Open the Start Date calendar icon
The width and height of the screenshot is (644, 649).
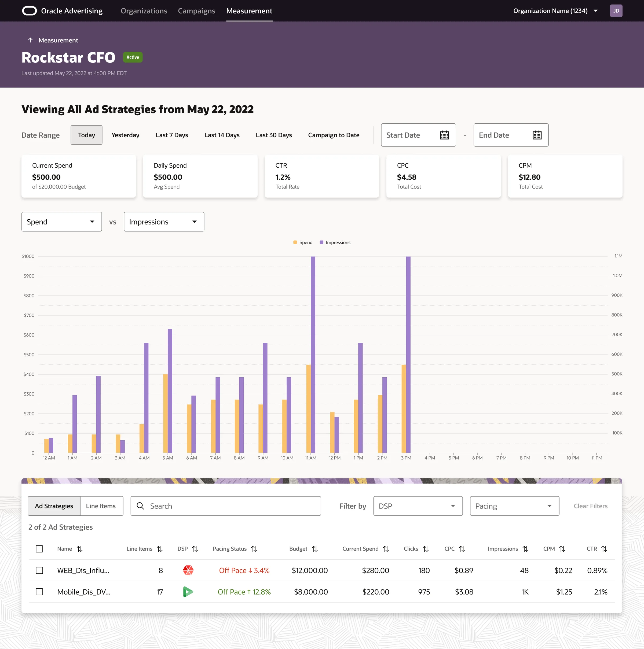444,135
